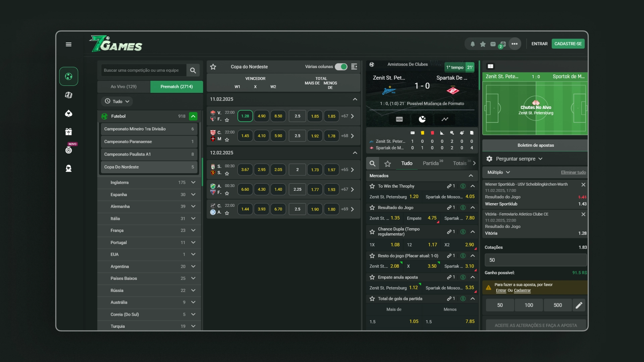Expand the Inglaterra country list

pos(193,182)
